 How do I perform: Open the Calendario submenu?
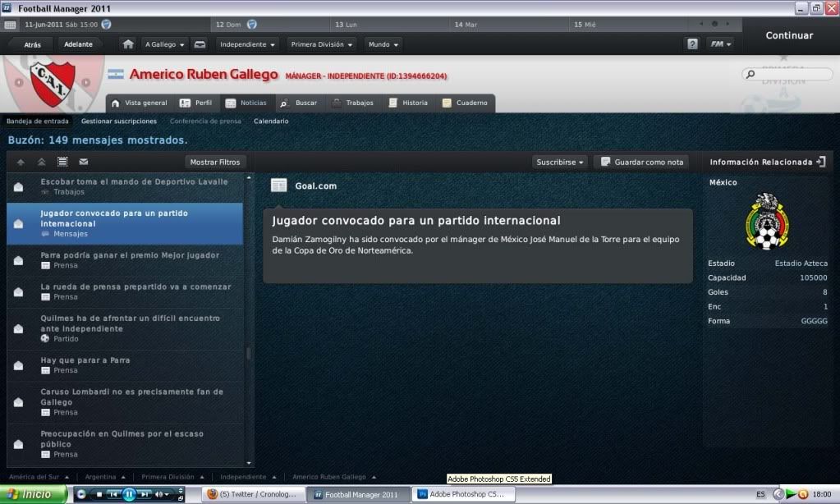pos(271,121)
